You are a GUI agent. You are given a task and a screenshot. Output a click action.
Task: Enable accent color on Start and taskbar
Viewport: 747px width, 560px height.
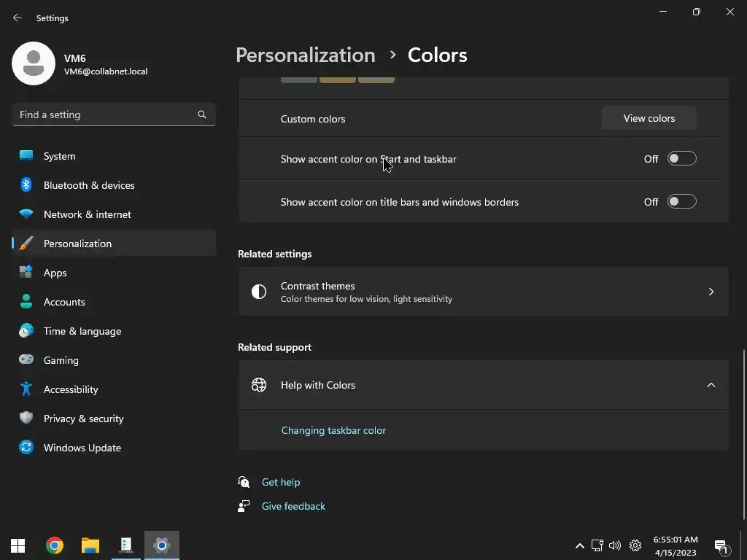[681, 159]
